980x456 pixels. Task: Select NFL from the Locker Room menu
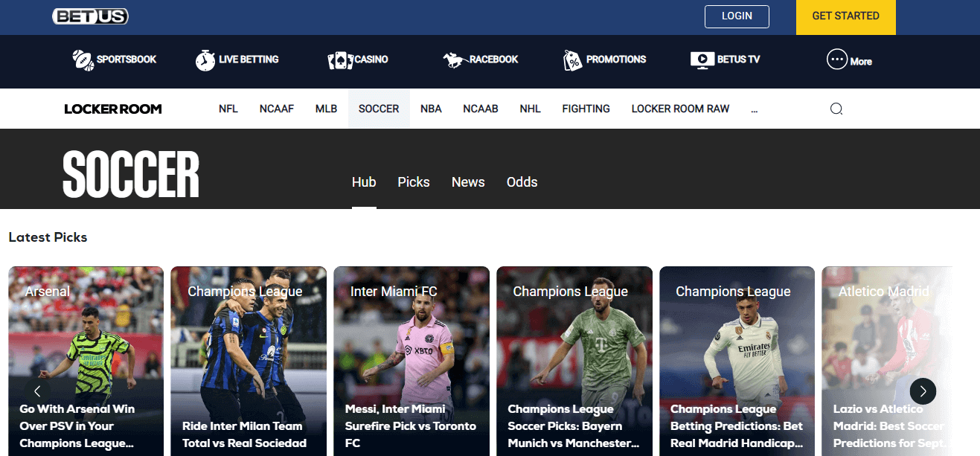point(228,109)
